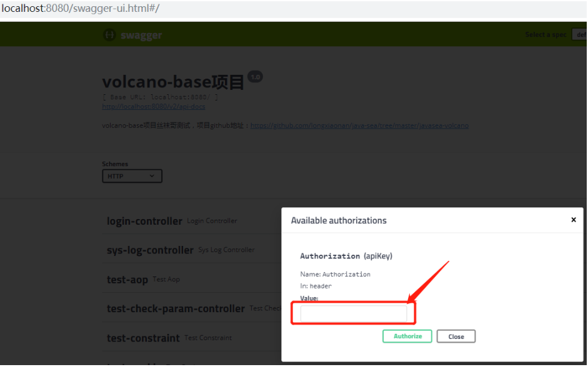Click the Sys Log Controller description text
This screenshot has width=588, height=367.
tap(226, 250)
